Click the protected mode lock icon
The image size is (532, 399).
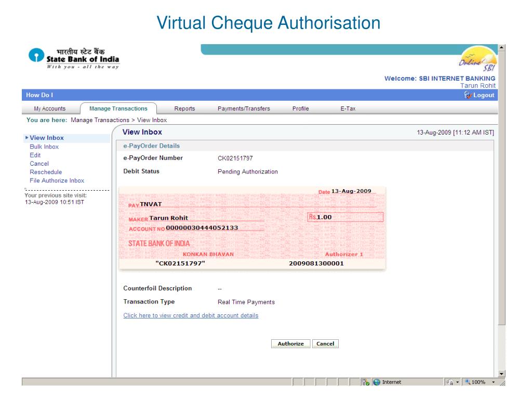pos(450,382)
